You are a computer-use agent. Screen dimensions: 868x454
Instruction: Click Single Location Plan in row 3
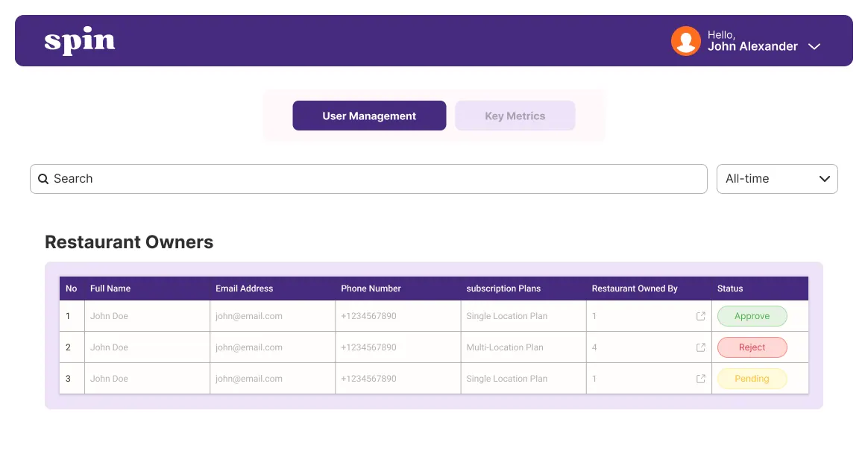click(506, 379)
